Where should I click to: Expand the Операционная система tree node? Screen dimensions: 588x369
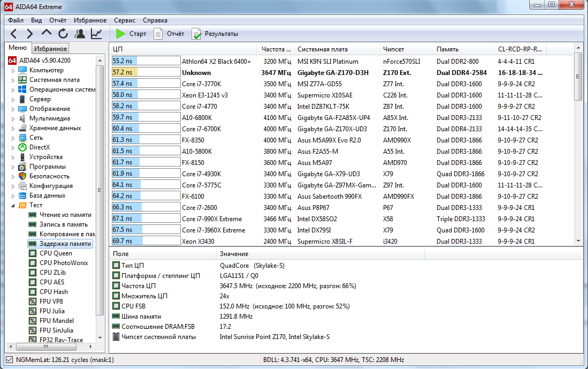tap(13, 90)
